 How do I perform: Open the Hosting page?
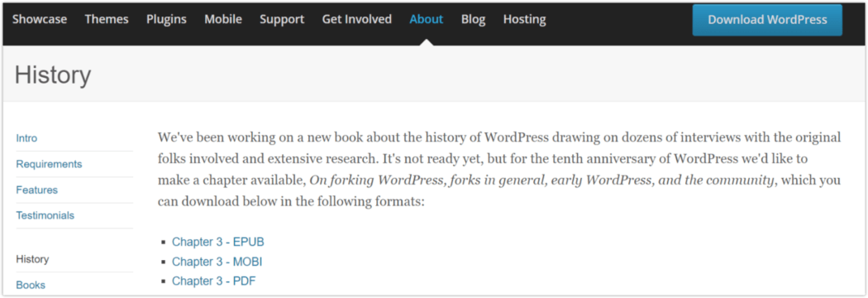pos(524,19)
